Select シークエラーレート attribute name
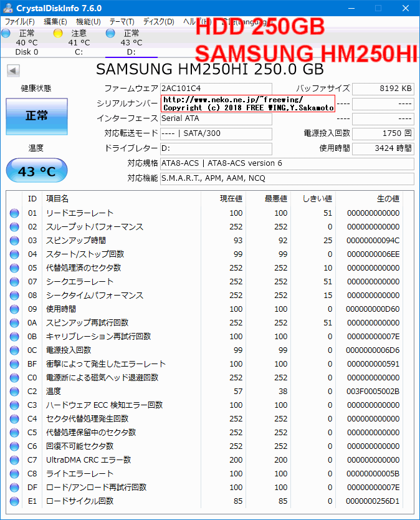The width and height of the screenshot is (420, 520). (x=80, y=282)
